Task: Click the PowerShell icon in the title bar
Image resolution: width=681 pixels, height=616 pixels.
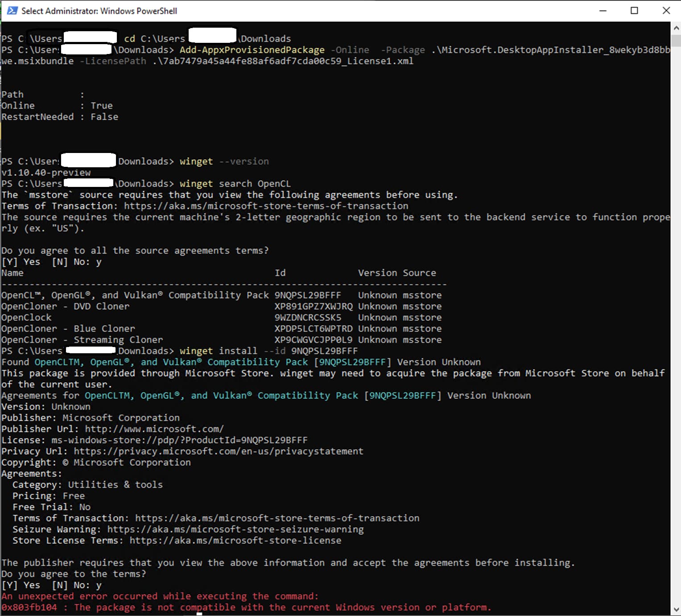Action: (12, 10)
